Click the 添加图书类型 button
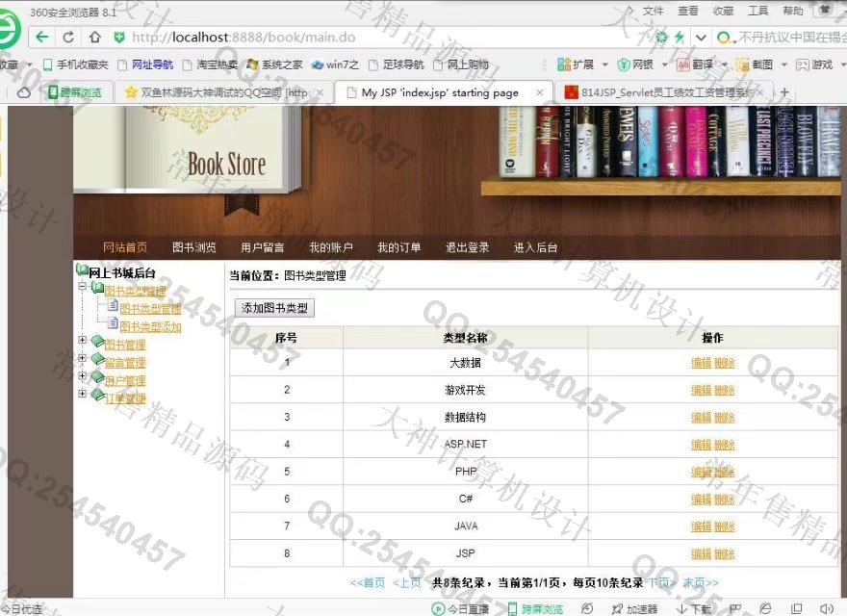This screenshot has height=616, width=847. pyautogui.click(x=274, y=308)
